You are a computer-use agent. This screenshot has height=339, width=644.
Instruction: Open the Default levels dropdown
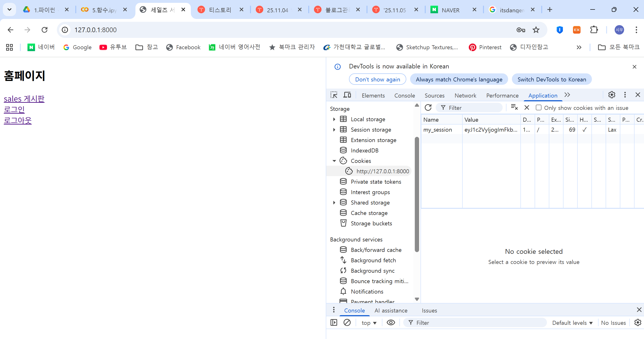pyautogui.click(x=572, y=323)
